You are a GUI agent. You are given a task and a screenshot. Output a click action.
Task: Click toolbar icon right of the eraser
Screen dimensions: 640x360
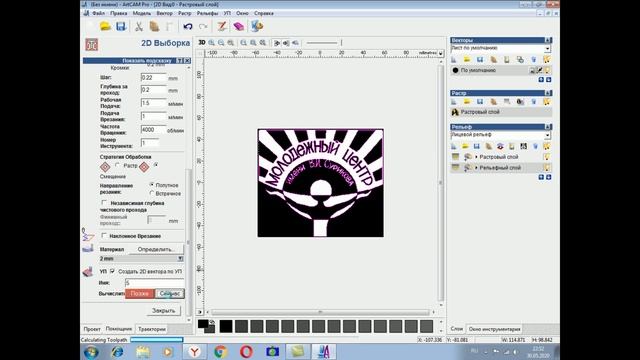click(x=257, y=27)
